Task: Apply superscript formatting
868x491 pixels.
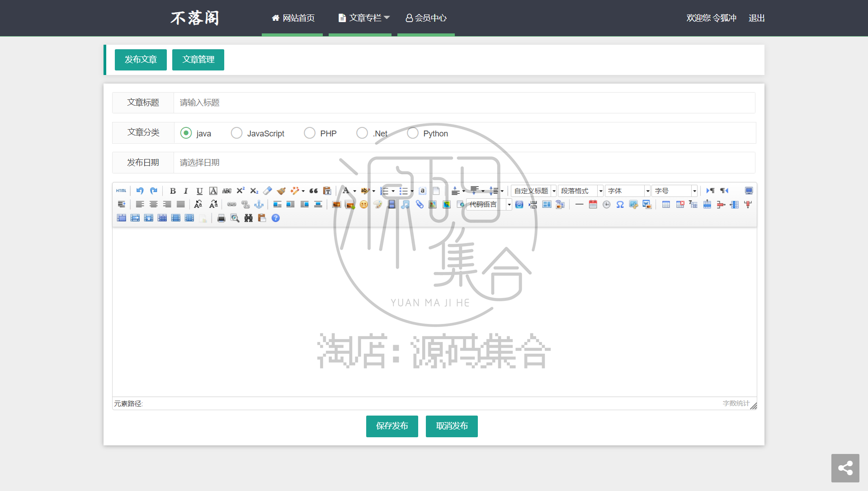Action: point(241,191)
